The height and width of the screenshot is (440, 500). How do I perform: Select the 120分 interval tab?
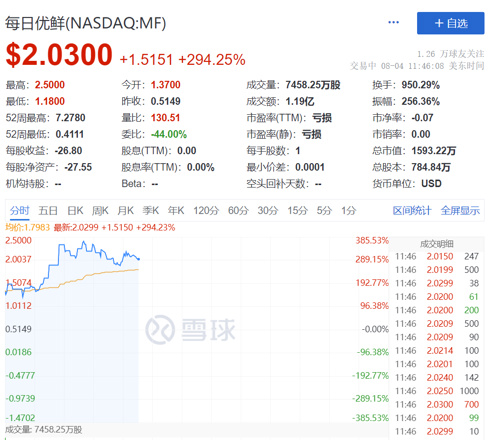(206, 211)
